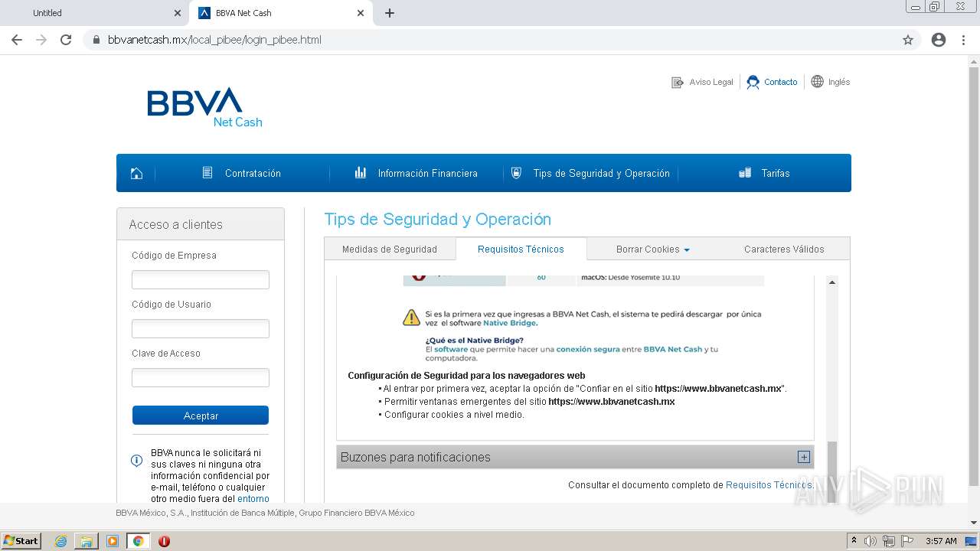
Task: Open a new browser tab with plus
Action: [390, 13]
